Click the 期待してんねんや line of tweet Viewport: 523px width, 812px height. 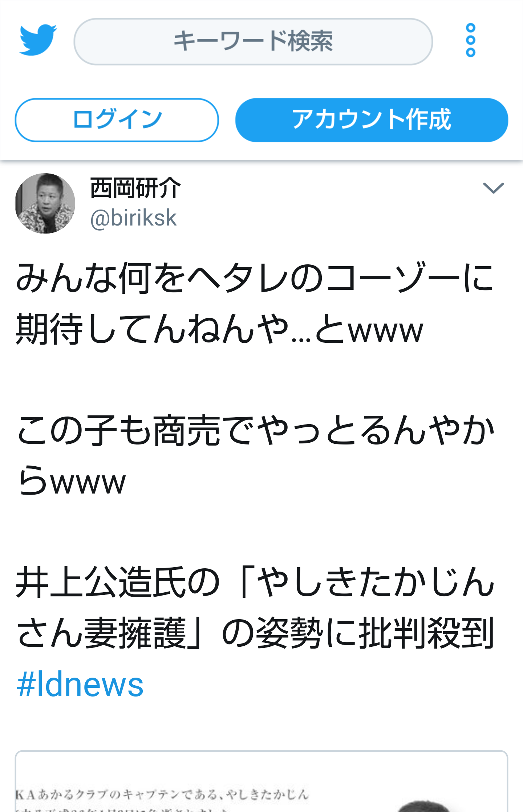coord(220,329)
